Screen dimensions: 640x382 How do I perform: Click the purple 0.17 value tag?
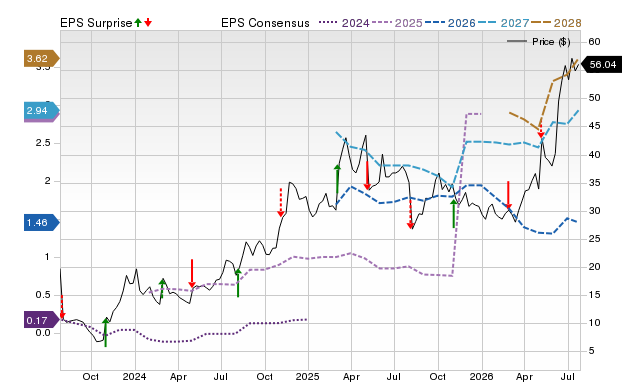pos(41,320)
